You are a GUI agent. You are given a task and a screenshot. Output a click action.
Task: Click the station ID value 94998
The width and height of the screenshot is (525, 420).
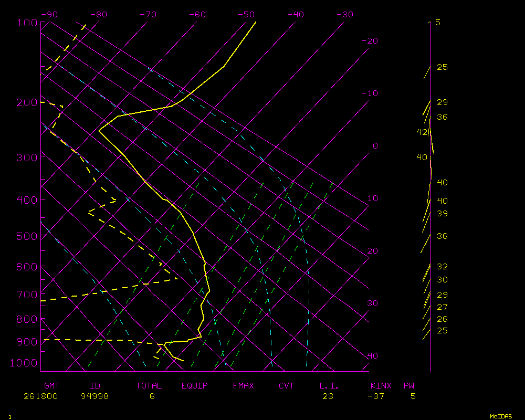coord(94,396)
